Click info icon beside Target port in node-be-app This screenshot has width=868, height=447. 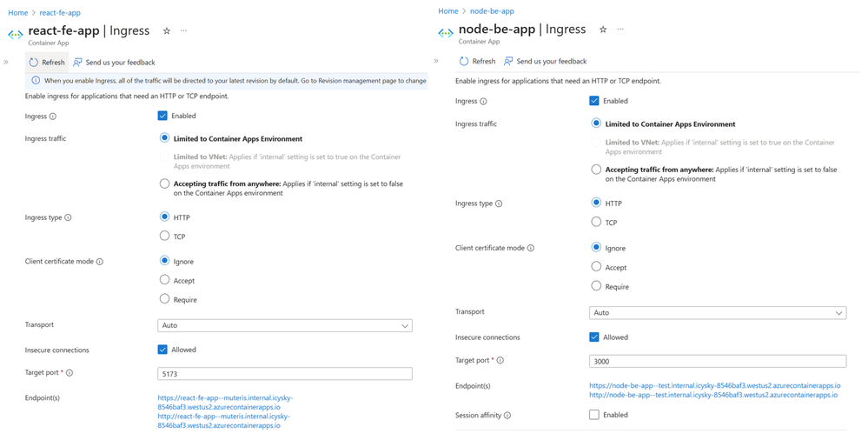500,361
